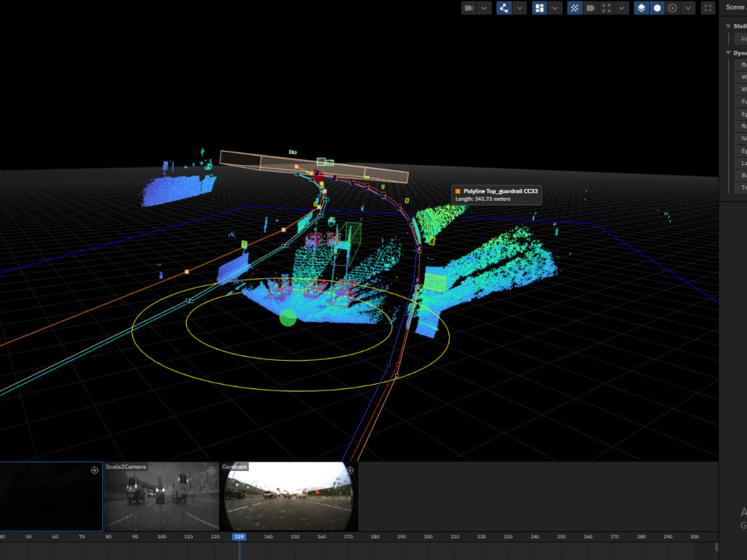Open the dropdown after the fit-to-view icon
747x560 pixels.
pos(622,8)
